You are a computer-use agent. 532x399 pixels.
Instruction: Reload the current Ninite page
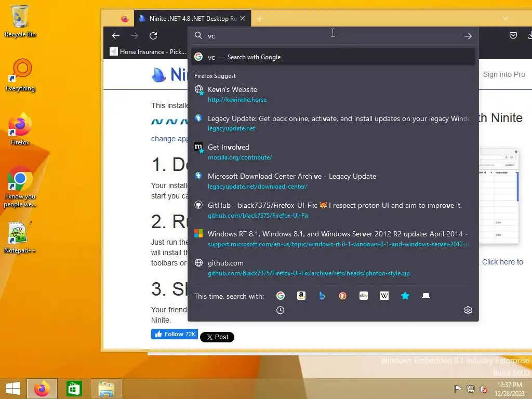click(153, 36)
